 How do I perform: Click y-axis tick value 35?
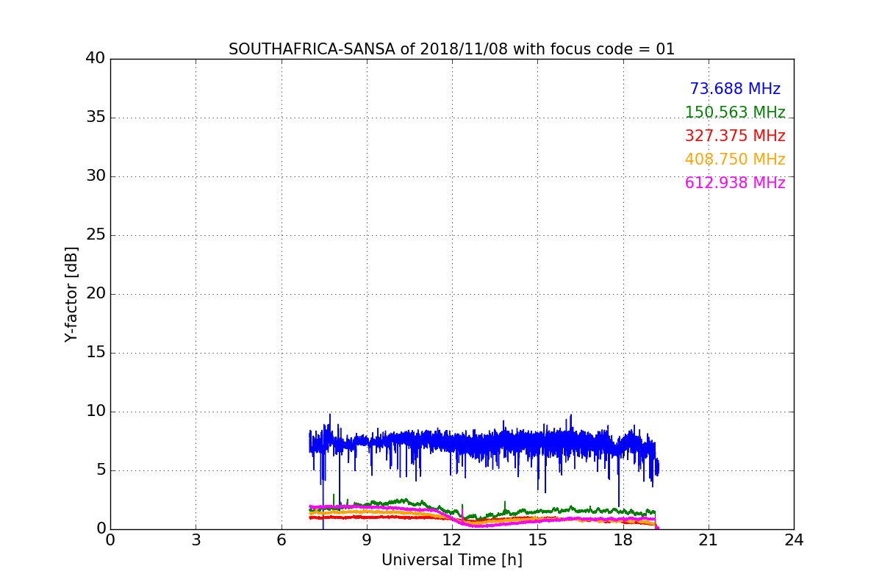pyautogui.click(x=96, y=118)
